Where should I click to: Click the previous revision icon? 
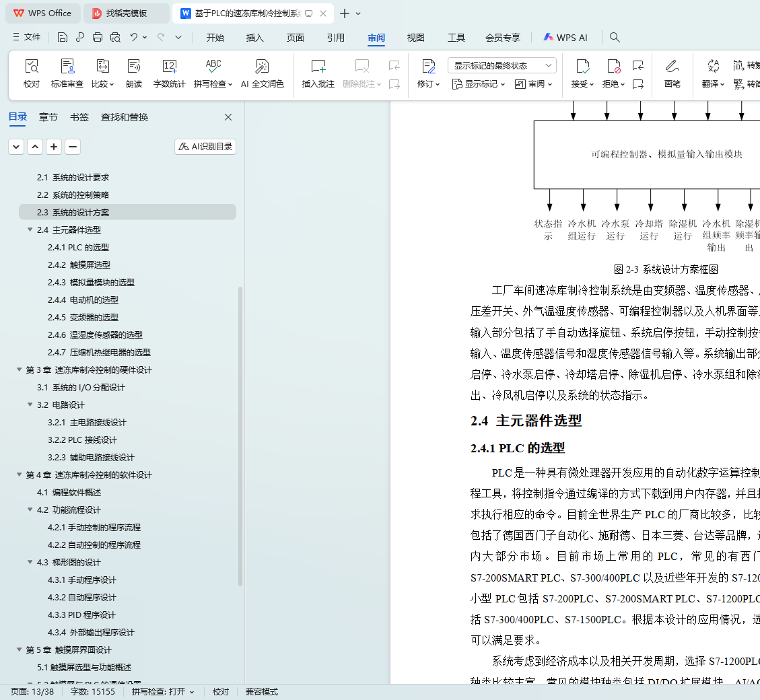(638, 65)
